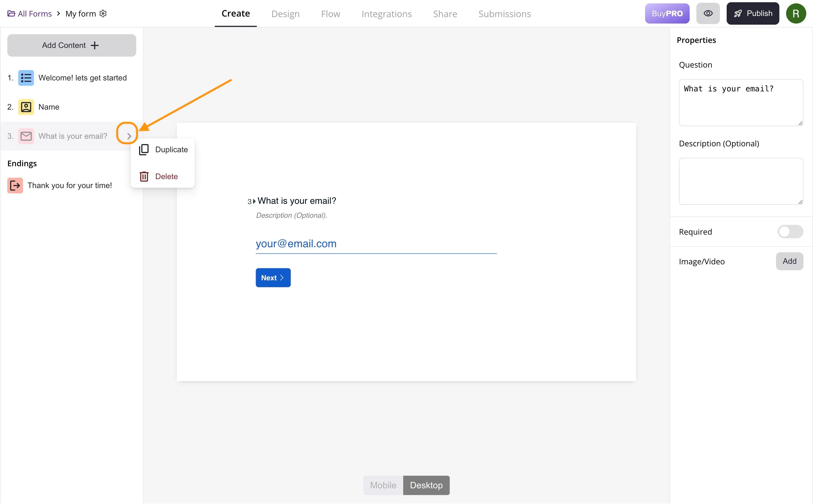The image size is (813, 504).
Task: Click the delete trash icon in menu
Action: pyautogui.click(x=144, y=177)
